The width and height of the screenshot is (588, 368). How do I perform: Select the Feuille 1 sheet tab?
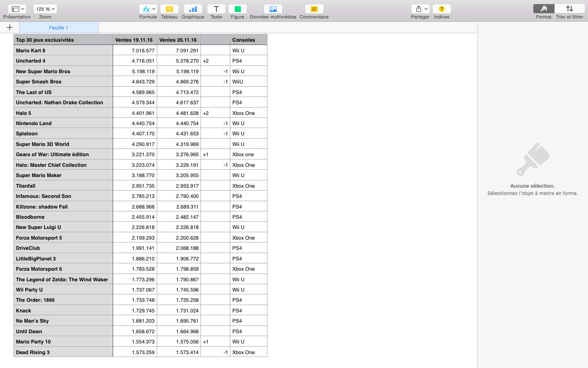click(59, 27)
